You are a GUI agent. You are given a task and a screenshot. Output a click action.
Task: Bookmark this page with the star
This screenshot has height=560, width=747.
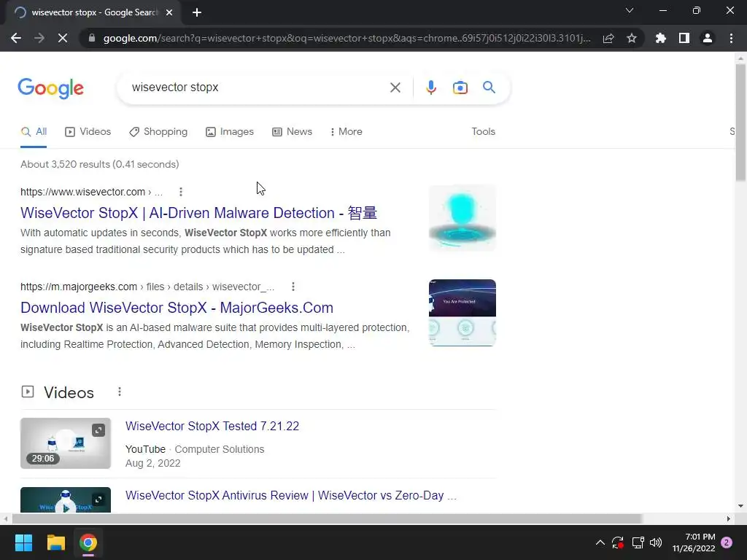coord(632,38)
